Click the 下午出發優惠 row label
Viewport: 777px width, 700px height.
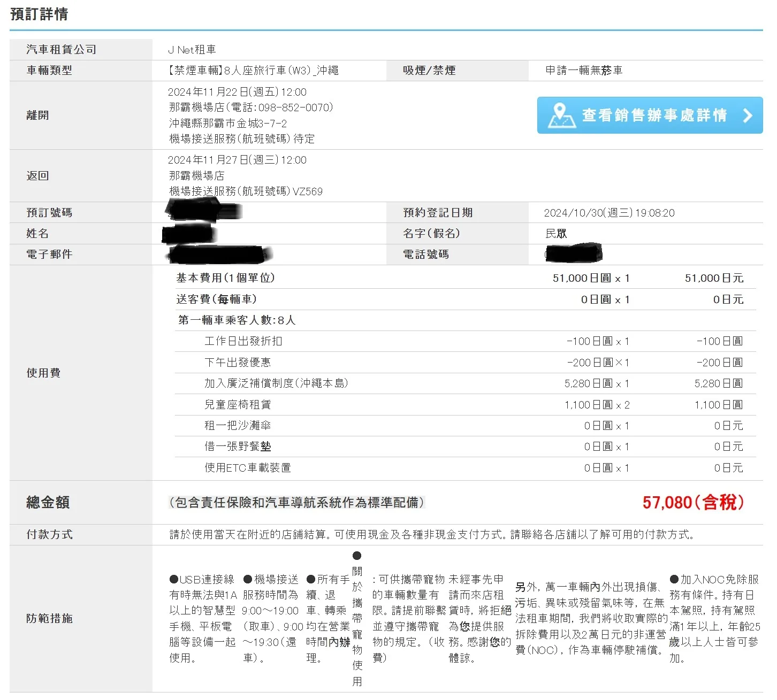click(238, 363)
